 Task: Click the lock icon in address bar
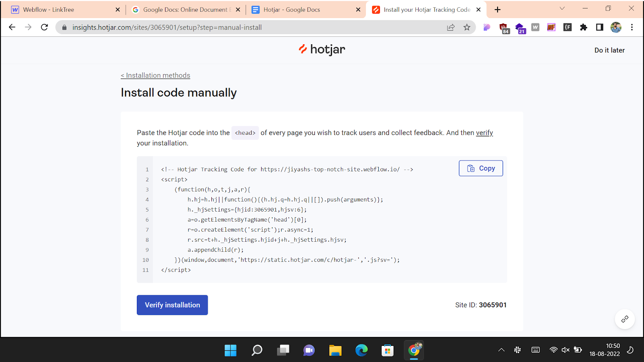pyautogui.click(x=64, y=27)
